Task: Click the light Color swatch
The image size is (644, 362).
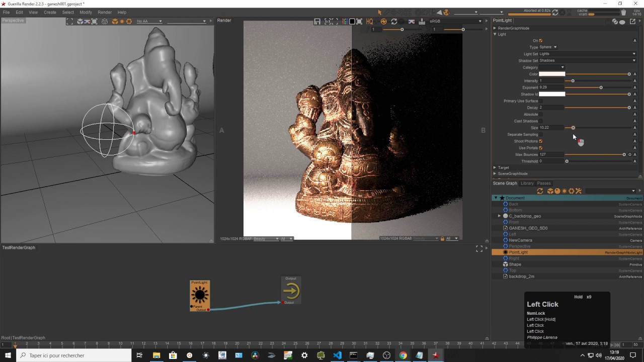Action: [552, 74]
